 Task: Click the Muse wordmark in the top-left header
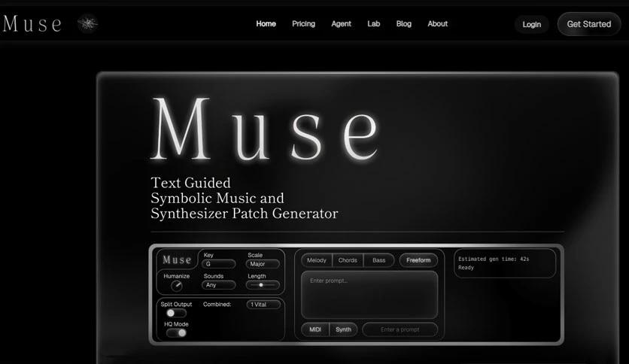coord(32,23)
